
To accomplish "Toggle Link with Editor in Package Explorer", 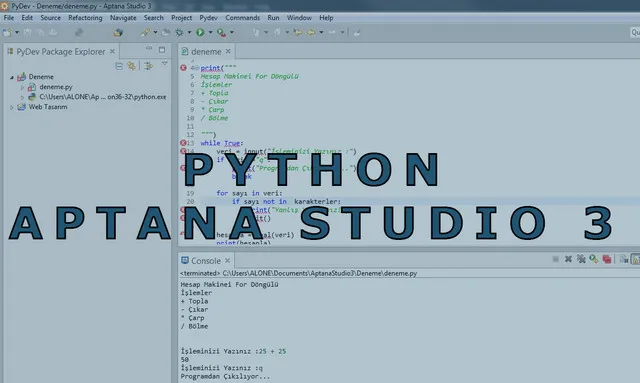I will (131, 66).
